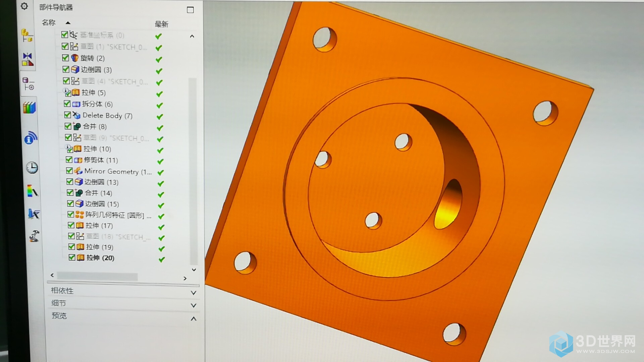This screenshot has width=644, height=362.
Task: Toggle the Delete Body (7) checkbox
Action: point(67,115)
